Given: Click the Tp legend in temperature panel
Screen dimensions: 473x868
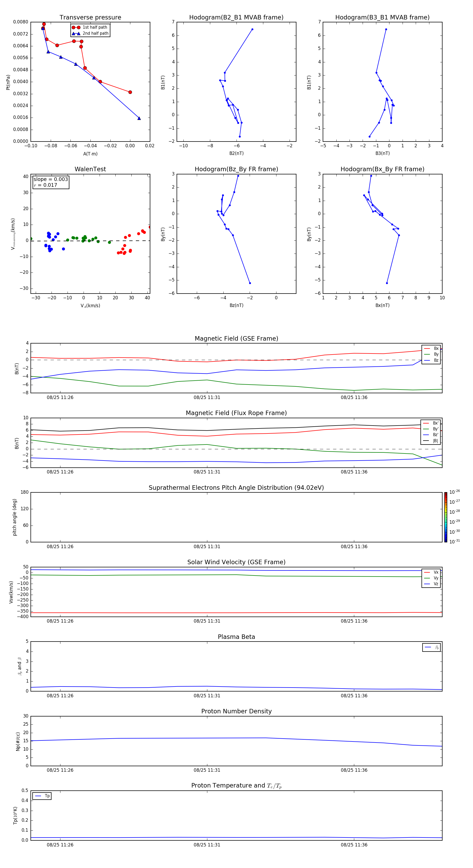Looking at the screenshot, I should [42, 796].
